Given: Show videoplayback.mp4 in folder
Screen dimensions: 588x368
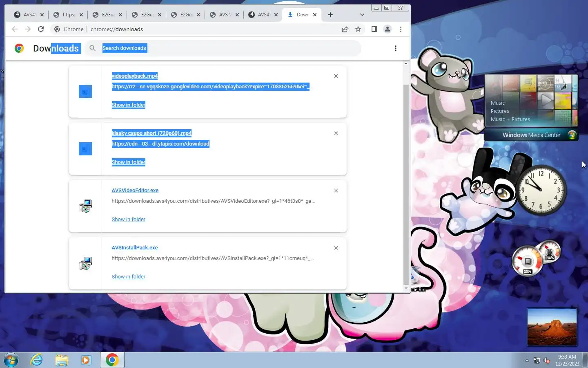Looking at the screenshot, I should point(128,105).
